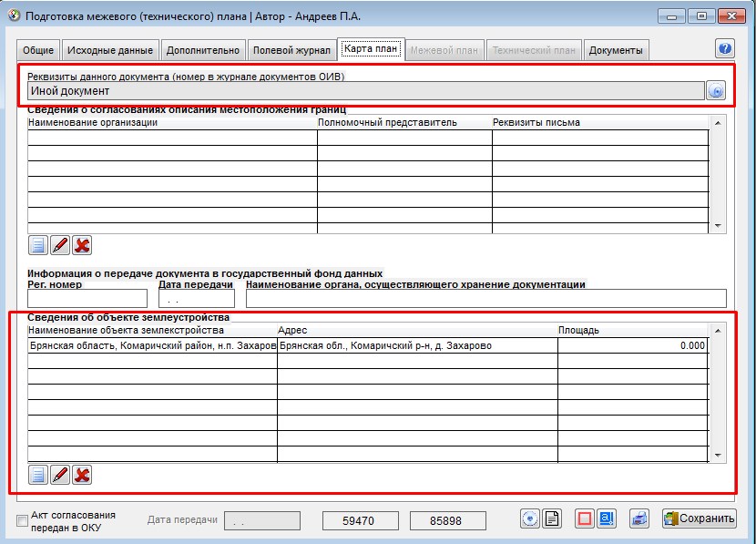Click the Наименование объекта землекстройства column header
This screenshot has width=756, height=544.
click(152, 331)
